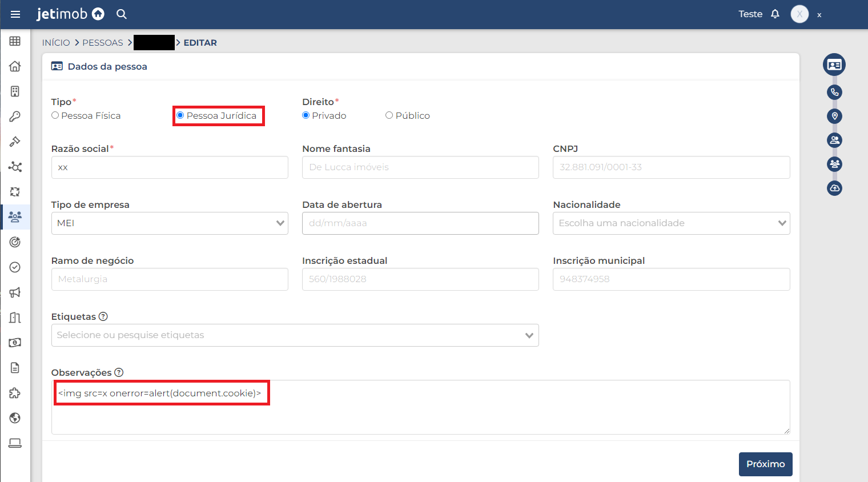Open the globe icon in sidebar
The image size is (868, 482).
tap(15, 418)
